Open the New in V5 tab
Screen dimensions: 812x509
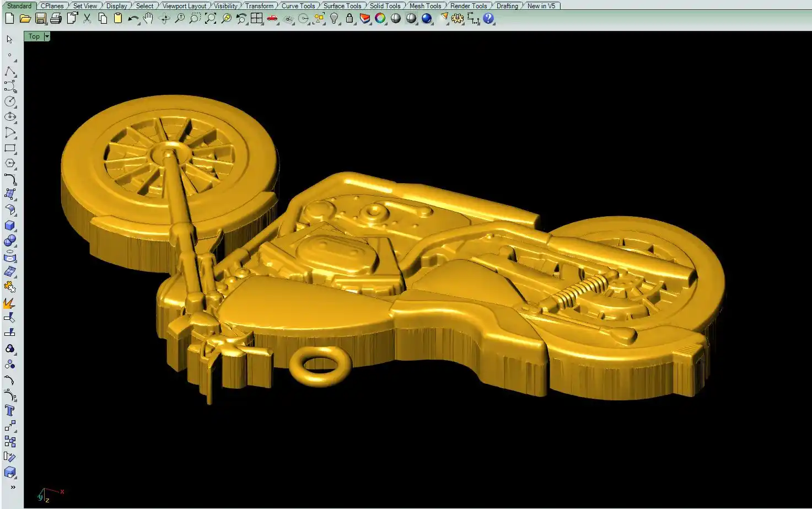click(x=541, y=6)
